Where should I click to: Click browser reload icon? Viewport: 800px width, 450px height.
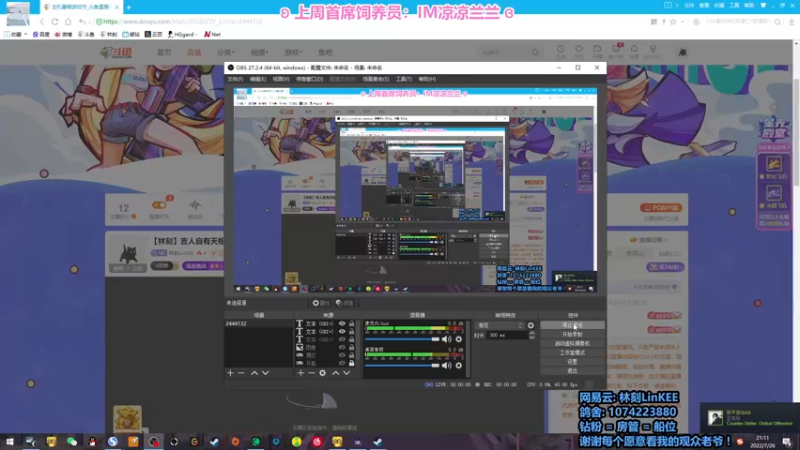click(x=55, y=22)
